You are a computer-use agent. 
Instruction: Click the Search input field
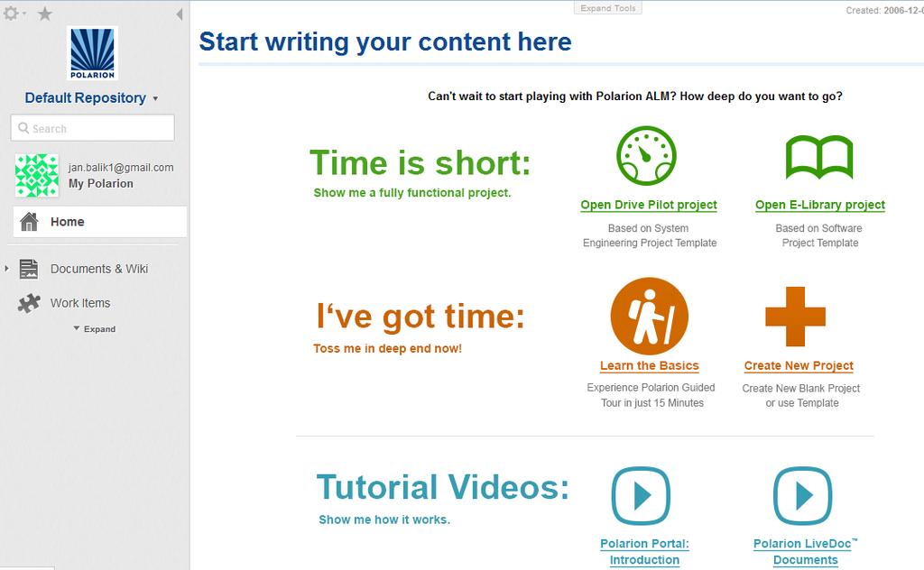click(93, 128)
